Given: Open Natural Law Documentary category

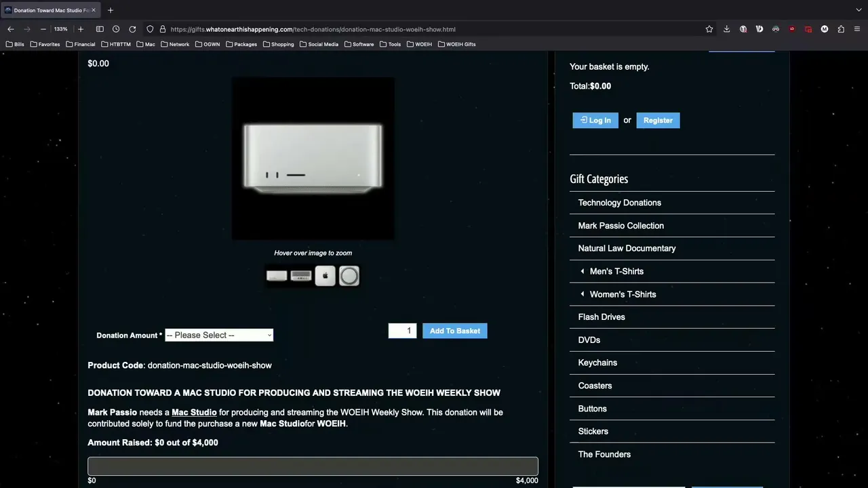Looking at the screenshot, I should click(x=627, y=248).
